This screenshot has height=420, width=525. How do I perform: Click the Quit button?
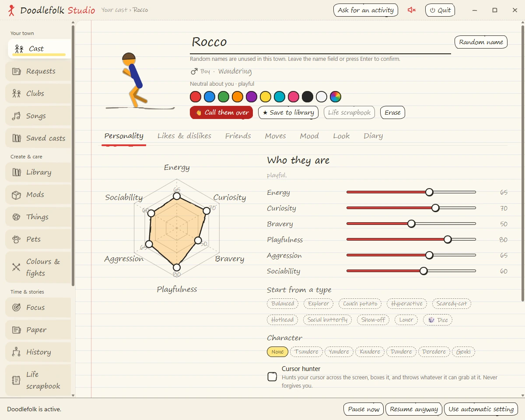[440, 10]
